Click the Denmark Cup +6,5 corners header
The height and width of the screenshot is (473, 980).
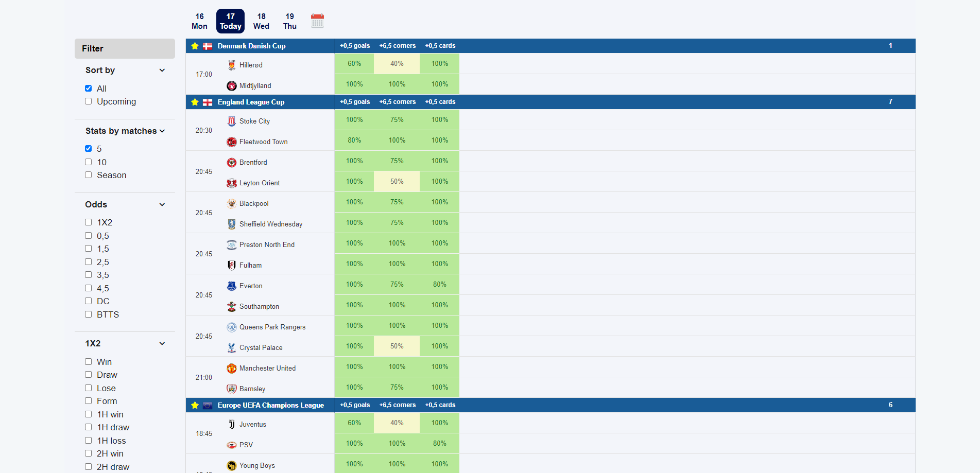click(x=398, y=46)
